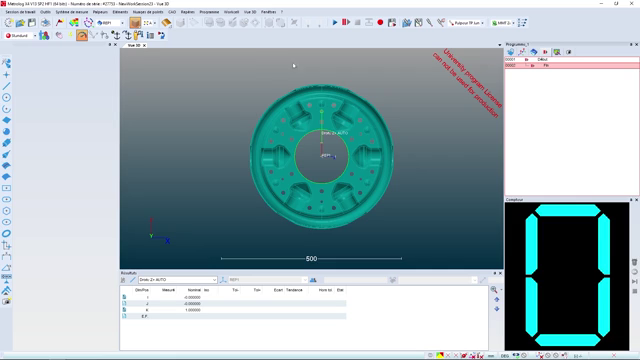The width and height of the screenshot is (640, 360).
Task: Click the red step-by-step execution button
Action: point(346,22)
